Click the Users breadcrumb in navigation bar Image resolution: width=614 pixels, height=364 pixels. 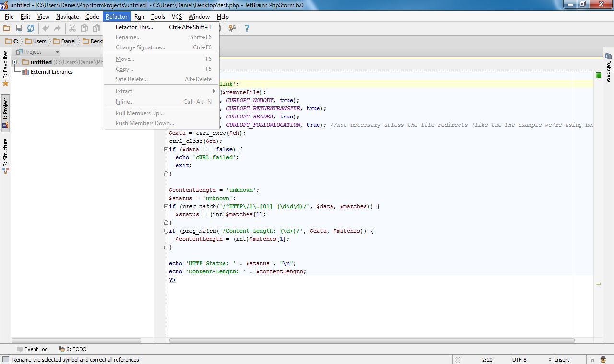[35, 41]
